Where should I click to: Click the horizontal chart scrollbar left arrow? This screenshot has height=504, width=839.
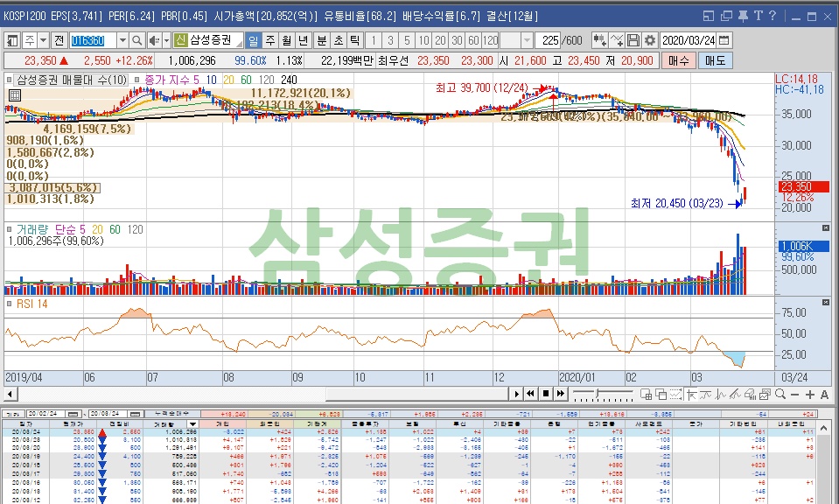pyautogui.click(x=10, y=395)
